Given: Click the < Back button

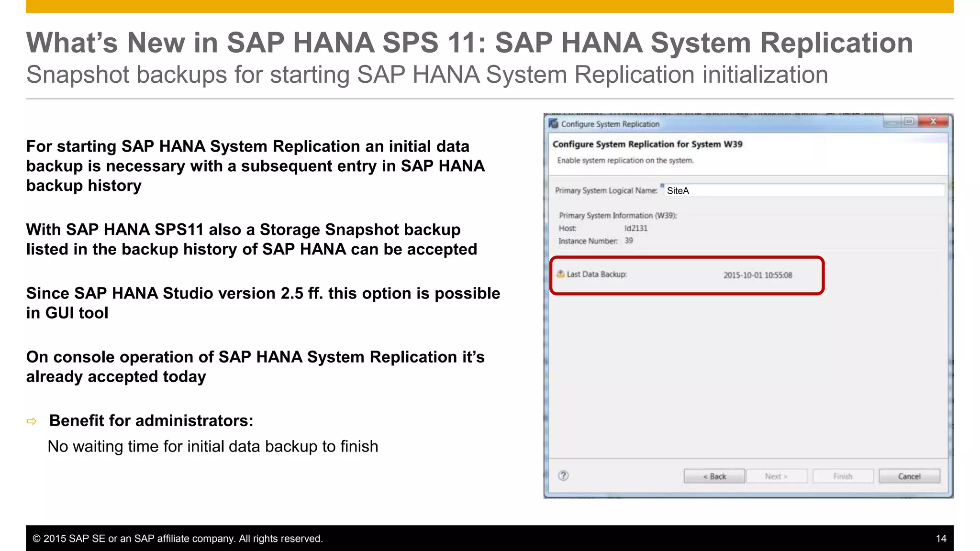Looking at the screenshot, I should pyautogui.click(x=714, y=476).
